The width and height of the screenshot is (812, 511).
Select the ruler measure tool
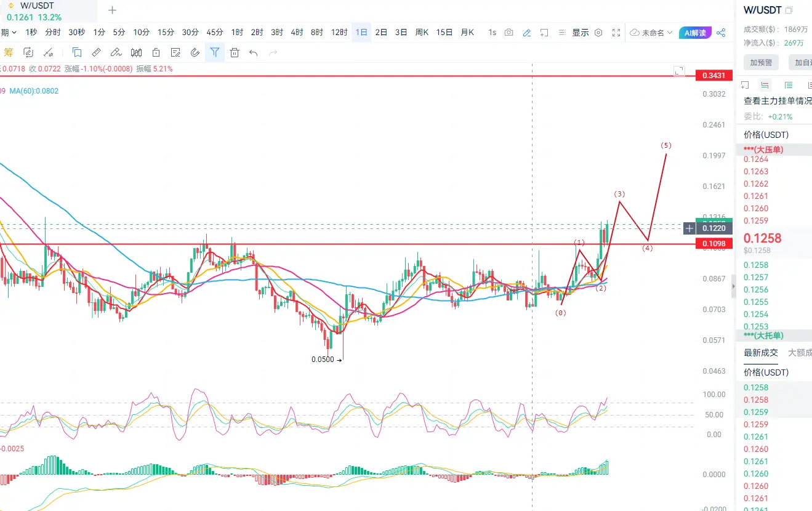(x=97, y=52)
